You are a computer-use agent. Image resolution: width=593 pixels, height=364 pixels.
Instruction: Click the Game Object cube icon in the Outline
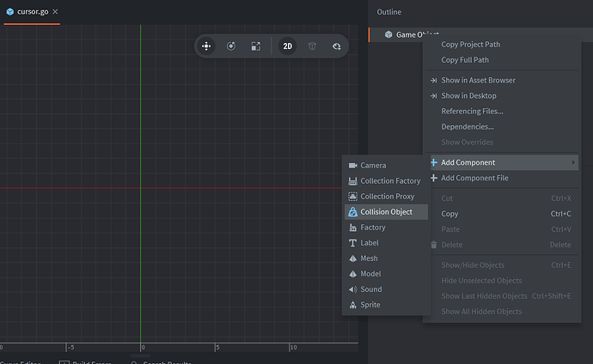[388, 34]
